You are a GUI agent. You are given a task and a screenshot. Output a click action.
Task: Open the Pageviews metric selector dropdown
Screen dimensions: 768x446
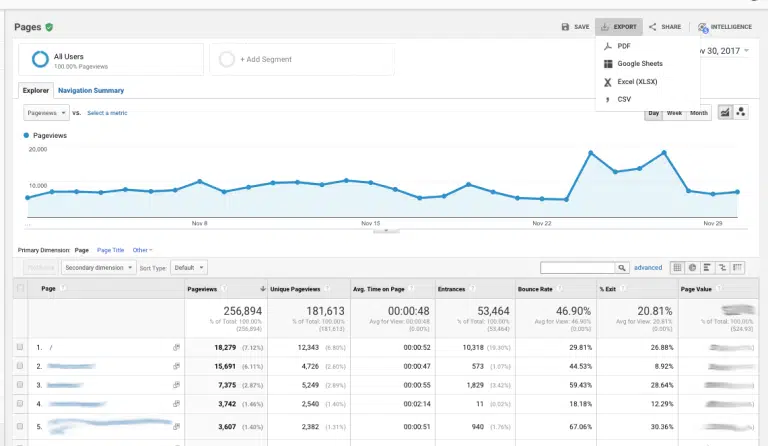coord(44,113)
